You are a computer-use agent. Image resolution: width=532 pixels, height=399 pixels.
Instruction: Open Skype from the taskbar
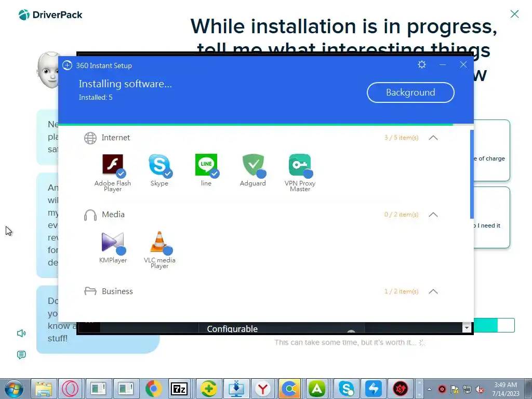tap(346, 389)
